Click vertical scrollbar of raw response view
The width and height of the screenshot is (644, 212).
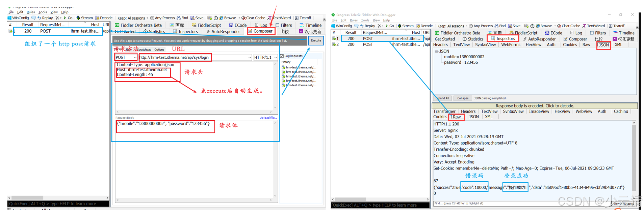coord(634,157)
